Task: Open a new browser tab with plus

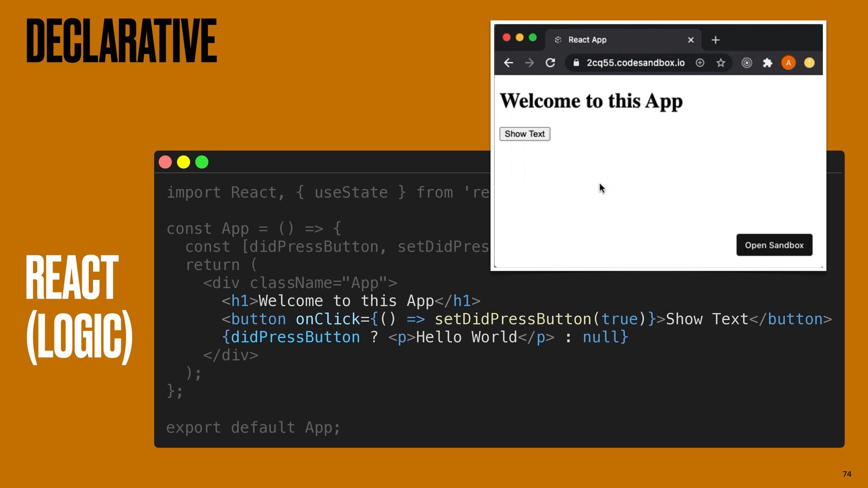Action: coord(715,40)
